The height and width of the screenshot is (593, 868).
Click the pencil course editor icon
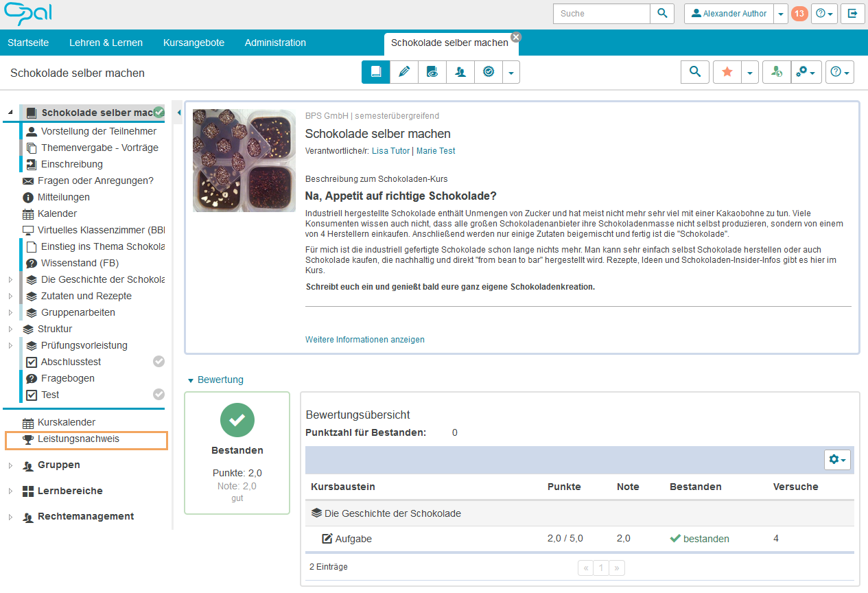point(404,72)
